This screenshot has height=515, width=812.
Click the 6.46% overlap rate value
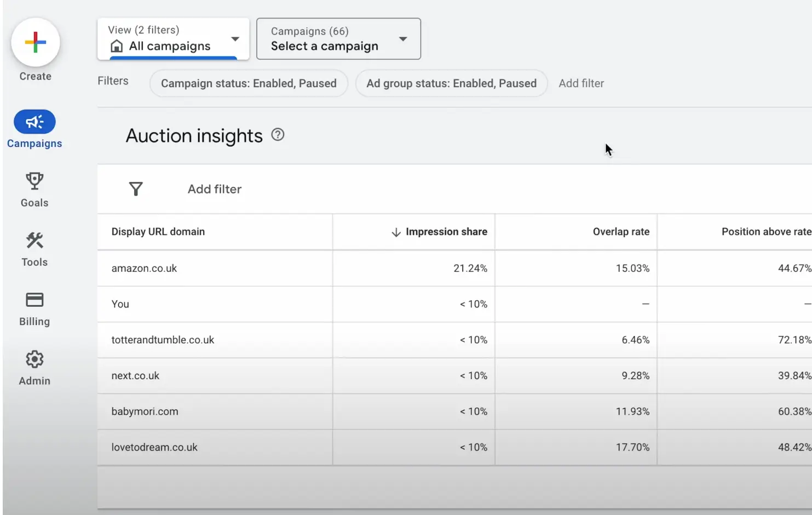[636, 340]
